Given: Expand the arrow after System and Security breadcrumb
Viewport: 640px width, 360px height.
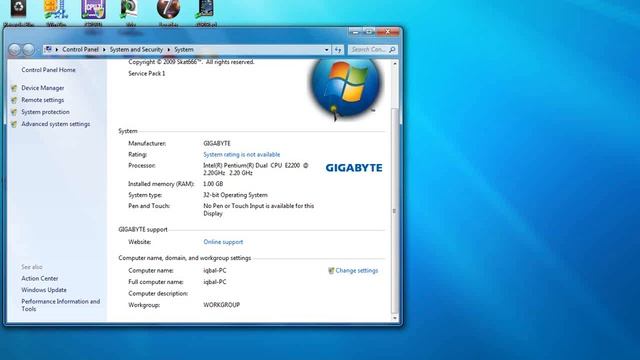Looking at the screenshot, I should point(169,49).
